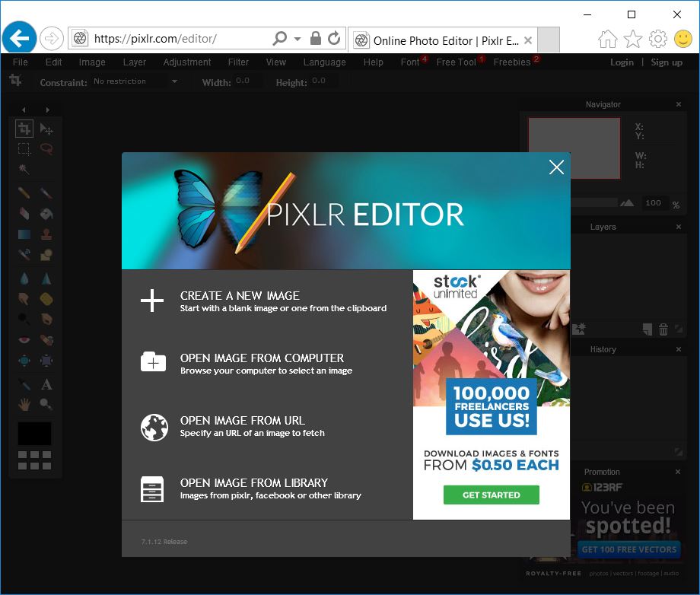Select the Marquee selection tool
The width and height of the screenshot is (700, 595).
point(24,149)
